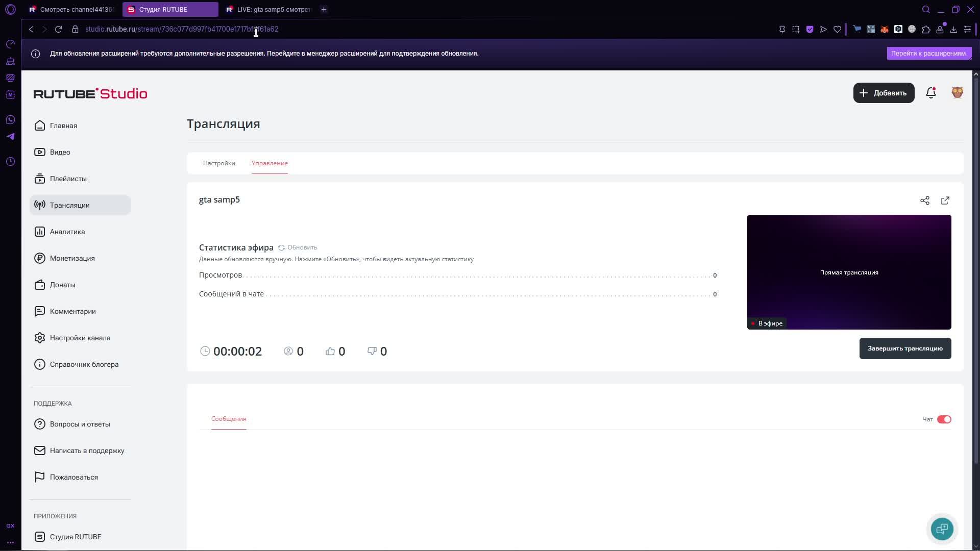Click the RUTUBE Studio logo
The image size is (980, 551).
[90, 93]
